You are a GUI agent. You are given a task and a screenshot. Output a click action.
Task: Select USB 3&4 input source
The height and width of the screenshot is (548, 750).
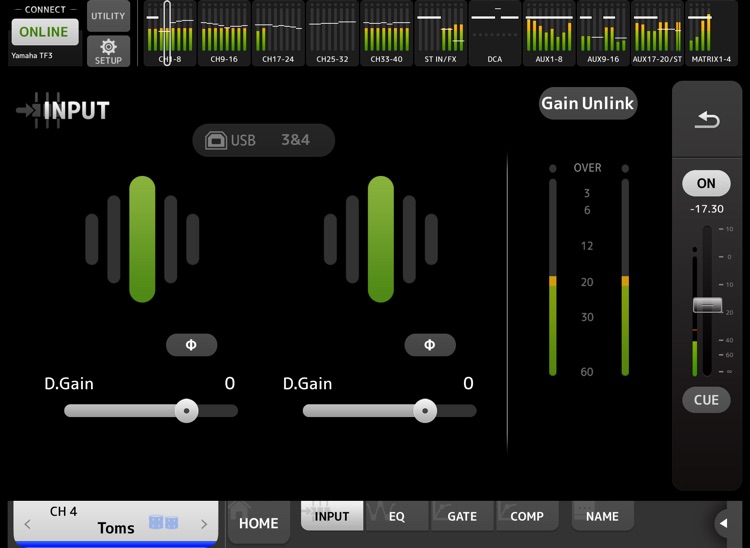point(264,140)
